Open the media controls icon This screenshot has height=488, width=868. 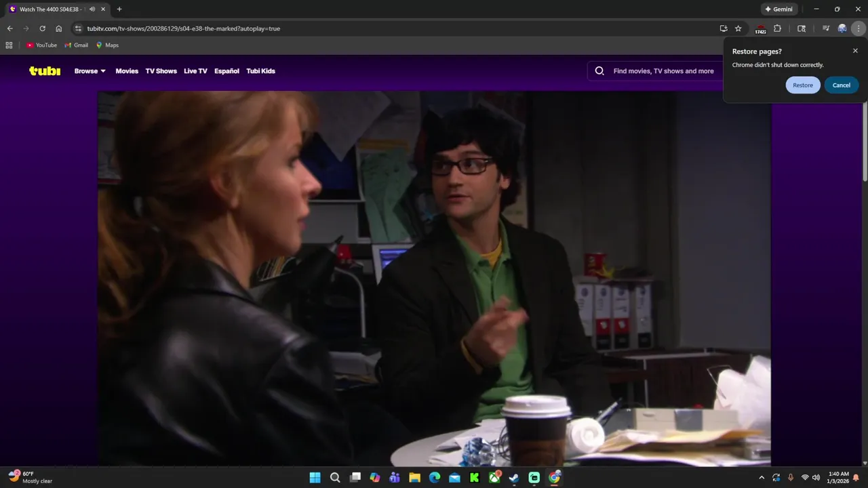[826, 28]
